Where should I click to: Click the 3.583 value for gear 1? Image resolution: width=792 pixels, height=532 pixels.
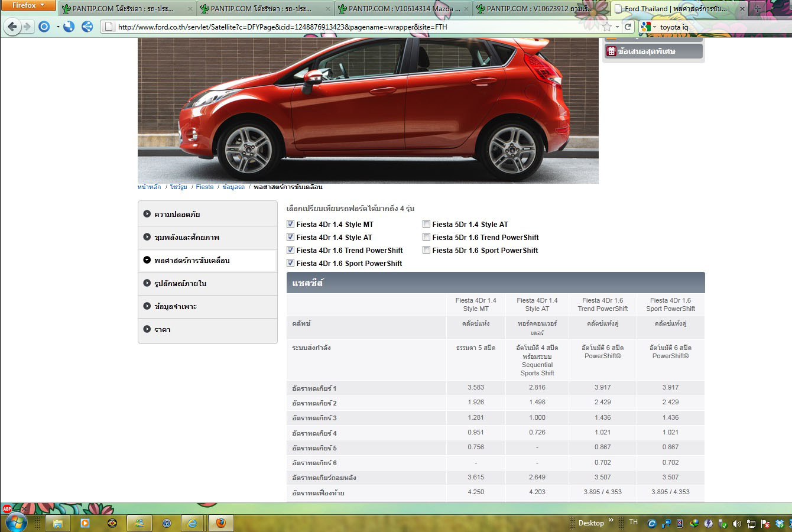coord(476,387)
